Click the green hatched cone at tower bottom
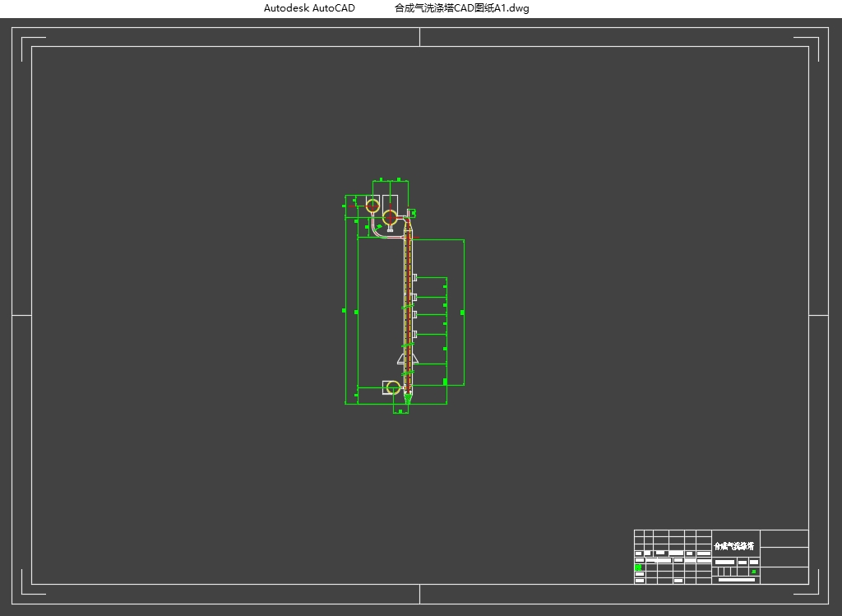The image size is (842, 616). tap(408, 399)
